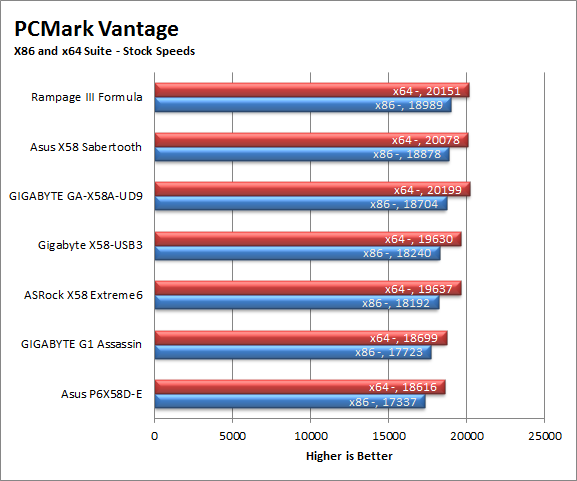Image resolution: width=577 pixels, height=481 pixels.
Task: Click the red bar labeled x64 19630
Action: pyautogui.click(x=308, y=239)
